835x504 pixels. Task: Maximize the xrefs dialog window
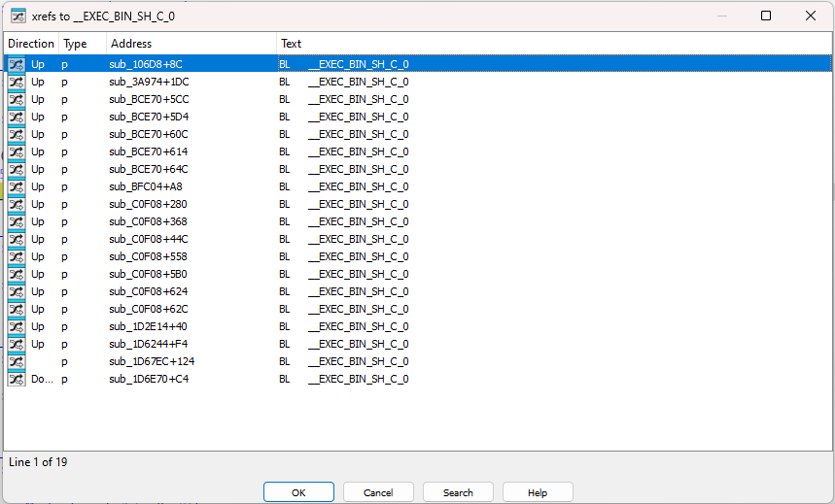tap(766, 16)
